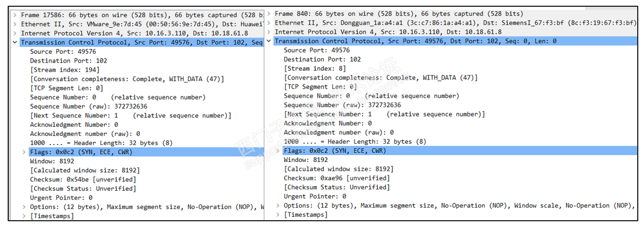Collapse Transmission Control Protocol in right pane
This screenshot has width=644, height=226.
coord(270,41)
